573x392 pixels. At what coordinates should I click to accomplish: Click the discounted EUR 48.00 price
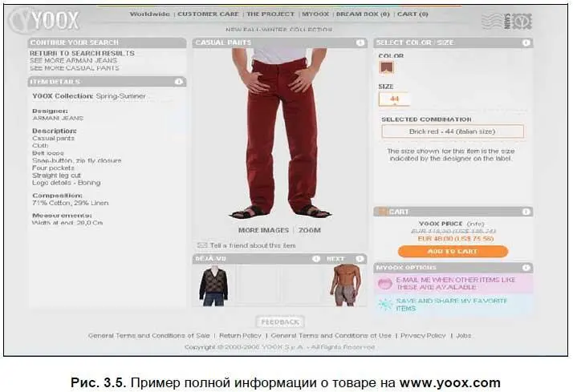coord(456,239)
